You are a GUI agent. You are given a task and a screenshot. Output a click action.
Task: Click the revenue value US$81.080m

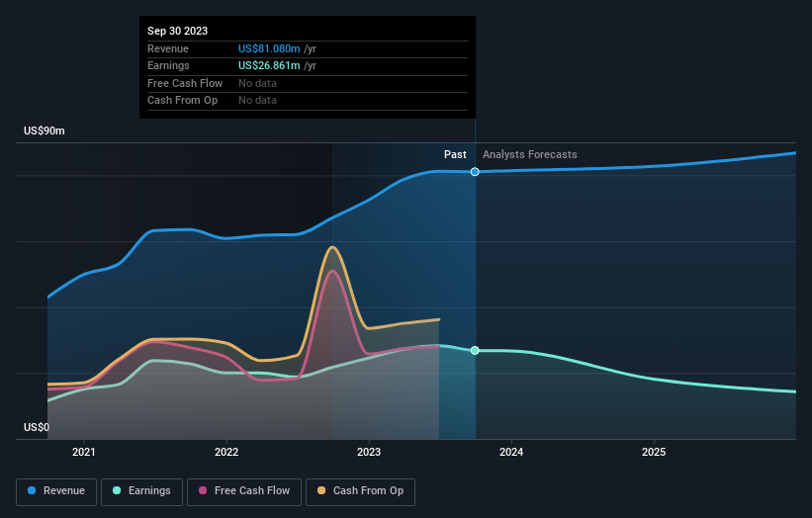(269, 48)
